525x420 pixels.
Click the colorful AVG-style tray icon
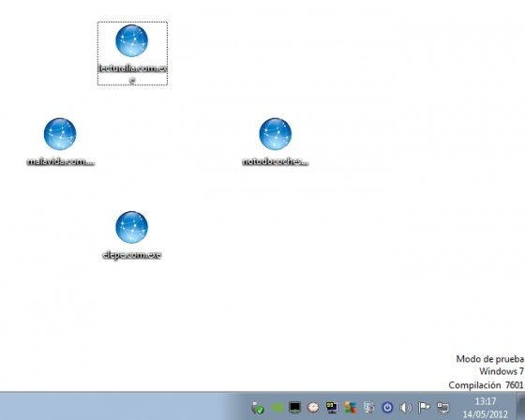(351, 407)
